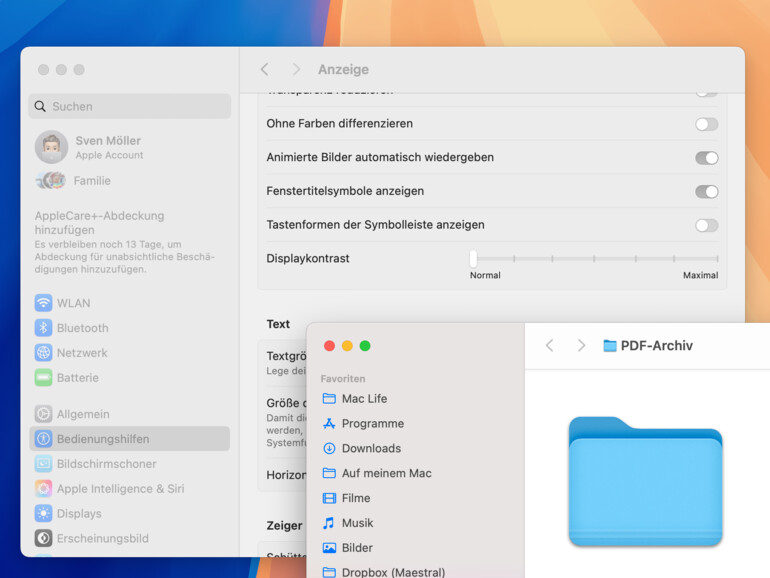This screenshot has height=578, width=770.
Task: Enable Tastenformen der Symbolleiste anzeigen
Action: [x=706, y=225]
